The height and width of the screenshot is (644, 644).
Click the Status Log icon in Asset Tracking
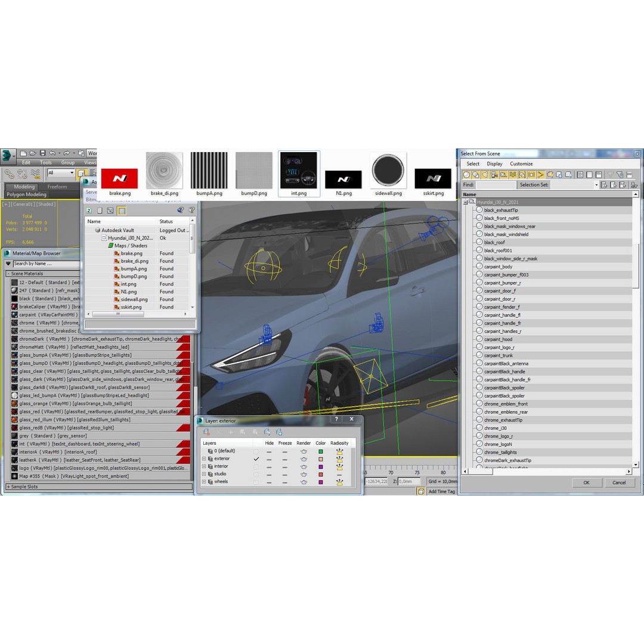pyautogui.click(x=100, y=210)
